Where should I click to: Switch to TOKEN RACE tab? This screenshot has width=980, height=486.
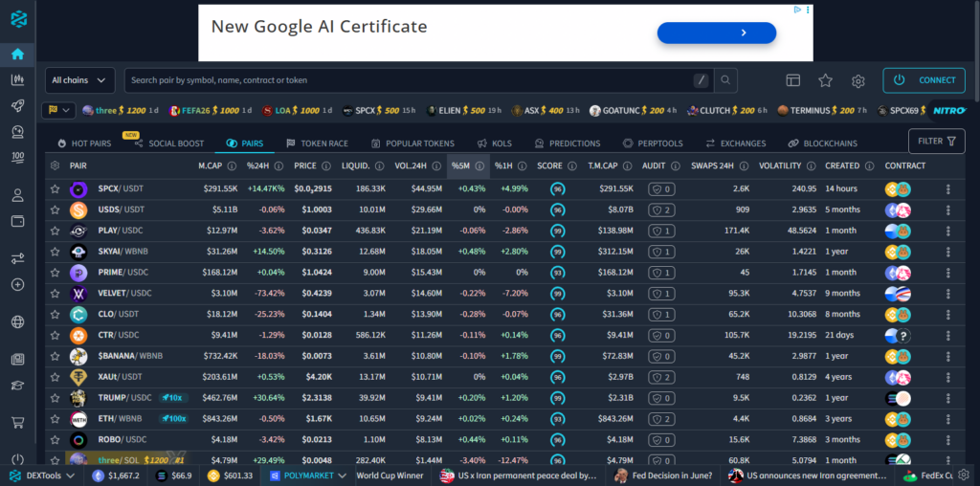[x=317, y=144]
